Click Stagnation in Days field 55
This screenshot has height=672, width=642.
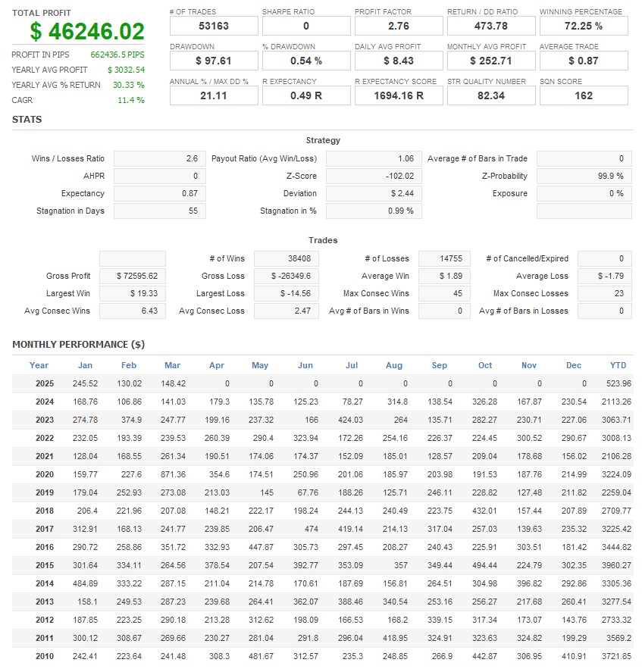159,211
